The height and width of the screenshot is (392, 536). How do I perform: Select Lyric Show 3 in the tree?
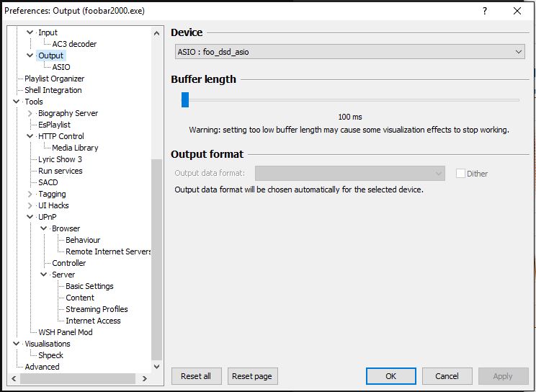click(61, 159)
